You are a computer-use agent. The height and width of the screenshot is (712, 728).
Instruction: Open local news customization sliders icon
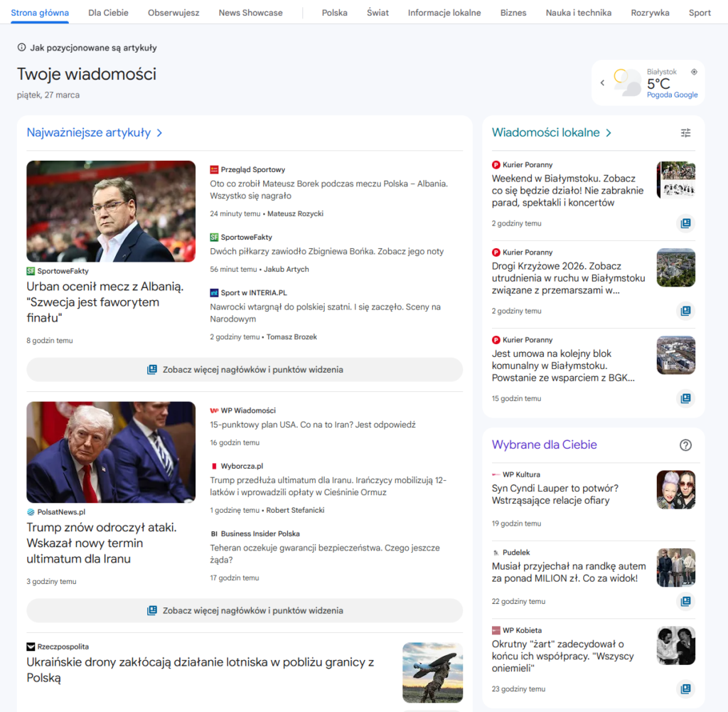click(x=685, y=133)
